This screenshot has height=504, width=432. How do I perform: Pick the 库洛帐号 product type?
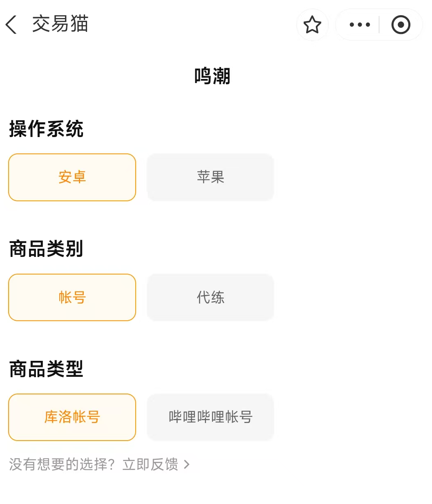pyautogui.click(x=72, y=417)
